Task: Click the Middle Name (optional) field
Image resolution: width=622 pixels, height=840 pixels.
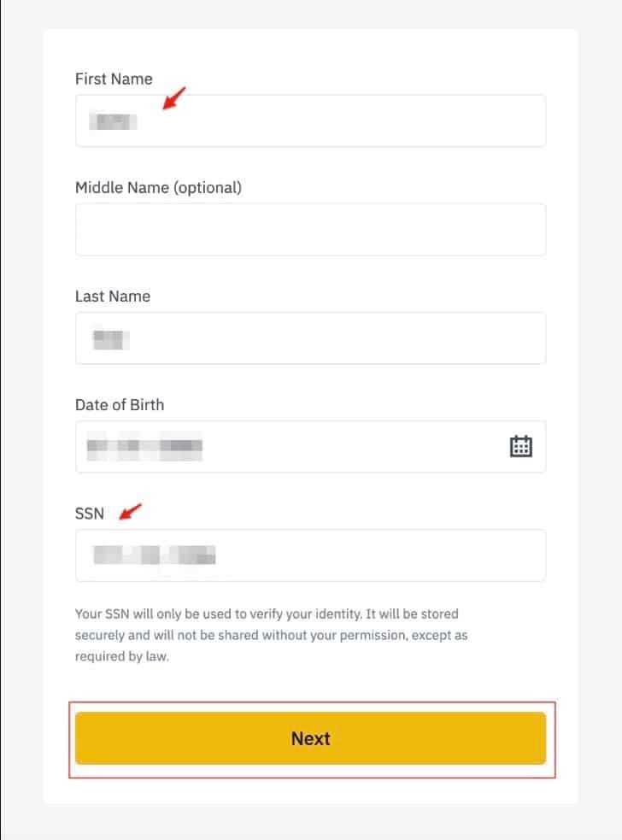Action: point(311,229)
